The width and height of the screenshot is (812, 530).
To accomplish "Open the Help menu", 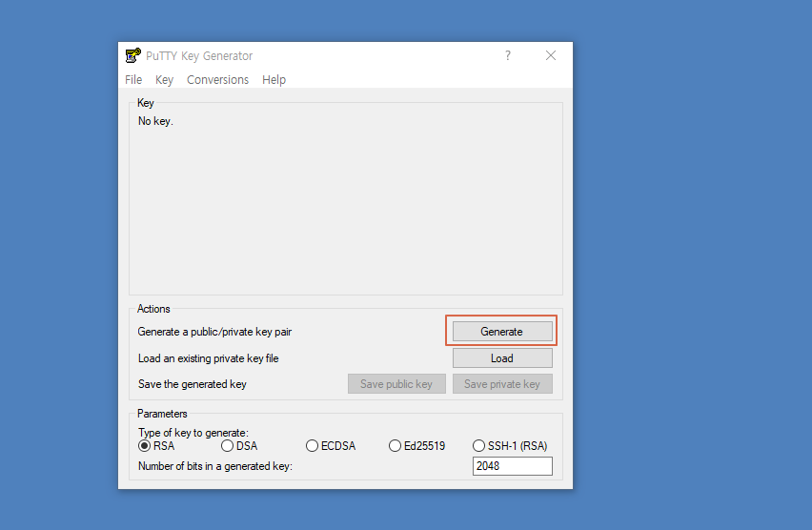I will (274, 80).
